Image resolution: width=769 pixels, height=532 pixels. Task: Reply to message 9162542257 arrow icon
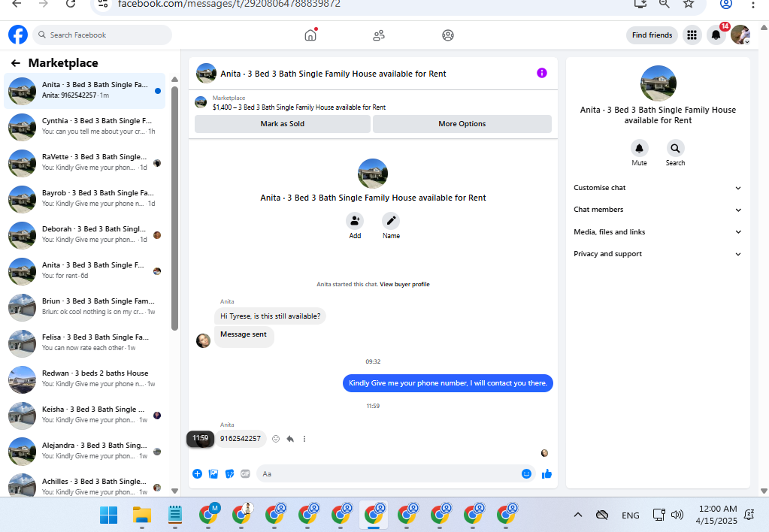coord(290,439)
